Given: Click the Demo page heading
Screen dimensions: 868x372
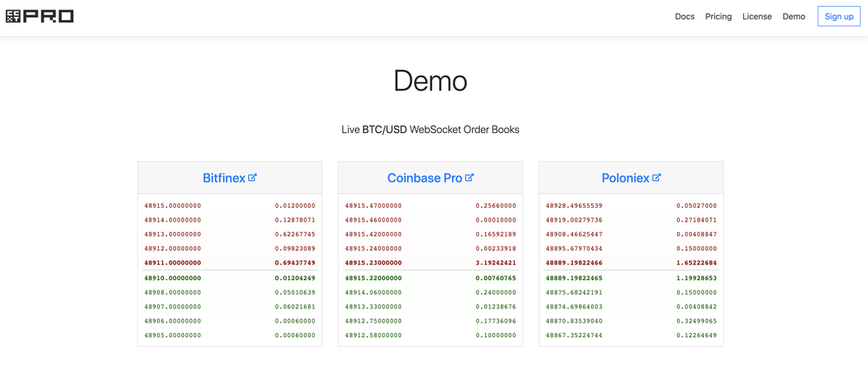Looking at the screenshot, I should tap(431, 82).
